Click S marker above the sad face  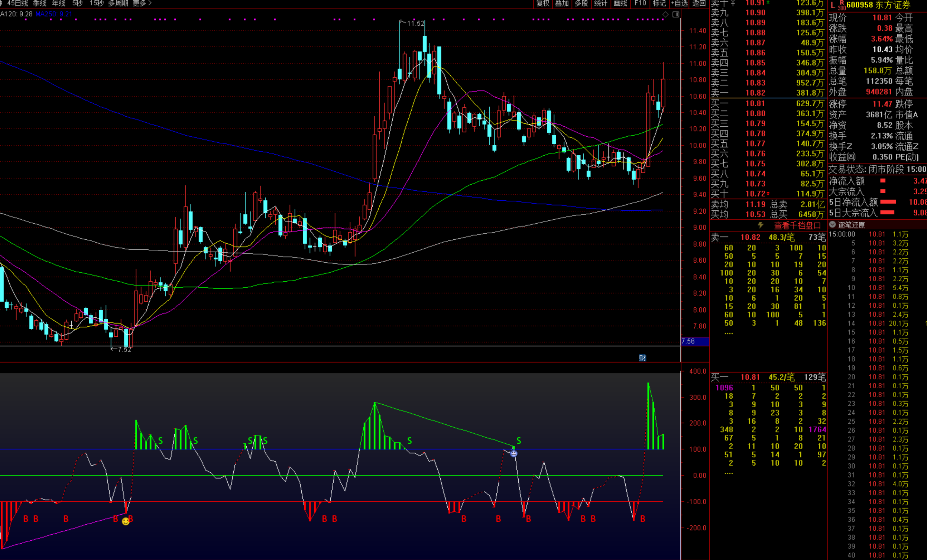(x=519, y=441)
